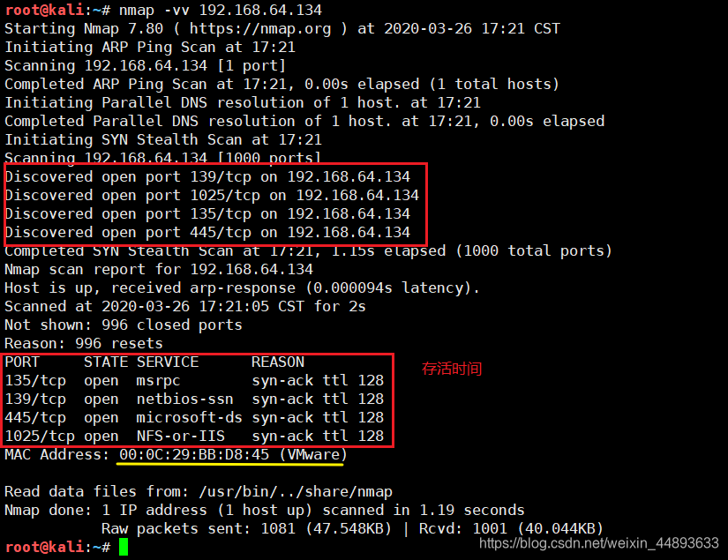Click the '(VMware)' vendor text
Screen dimensions: 728x560
click(x=313, y=455)
